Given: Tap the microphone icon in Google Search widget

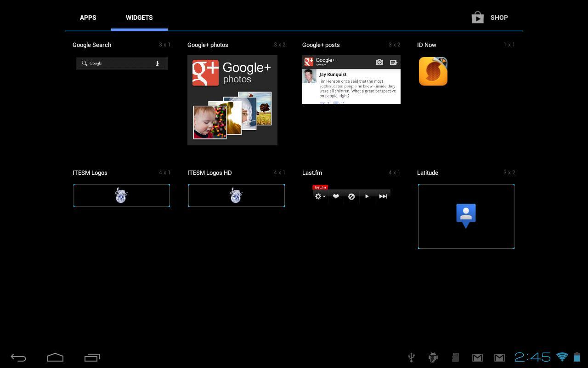Looking at the screenshot, I should (157, 63).
